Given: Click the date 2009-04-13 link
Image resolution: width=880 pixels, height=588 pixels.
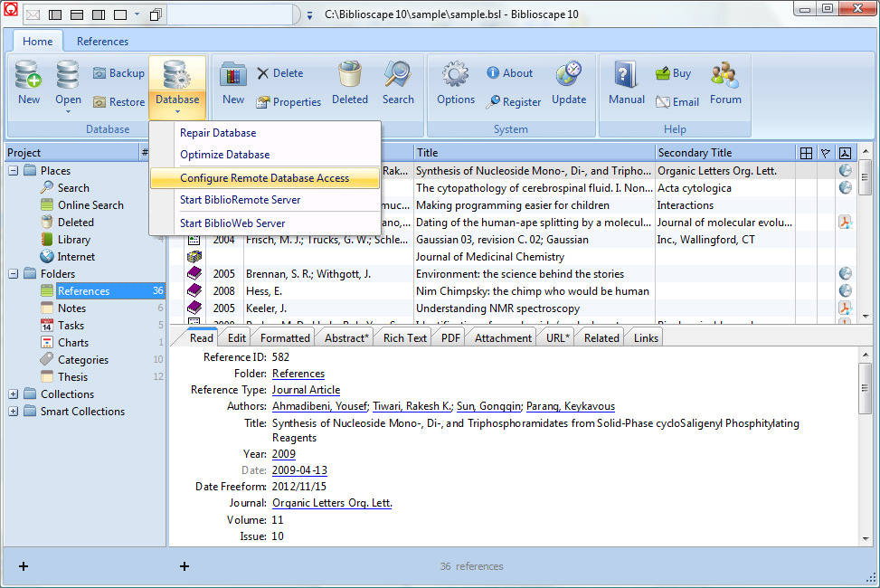Looking at the screenshot, I should (299, 470).
